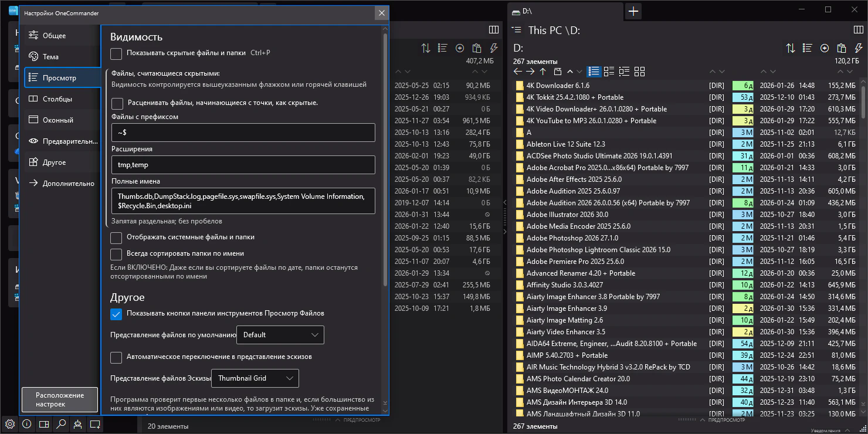The width and height of the screenshot is (868, 434).
Task: Open the 'Thumbnail Grid' dropdown
Action: (x=255, y=378)
